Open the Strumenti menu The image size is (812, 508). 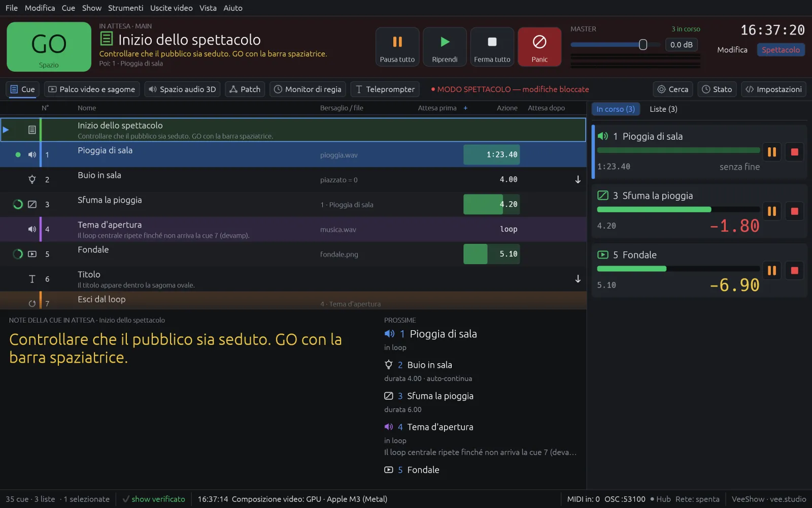[125, 8]
